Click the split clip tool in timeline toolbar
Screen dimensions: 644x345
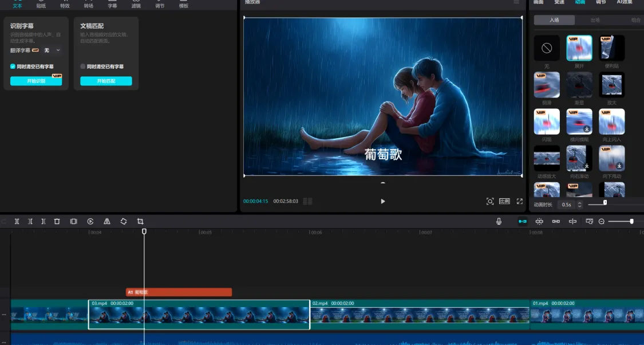17,221
